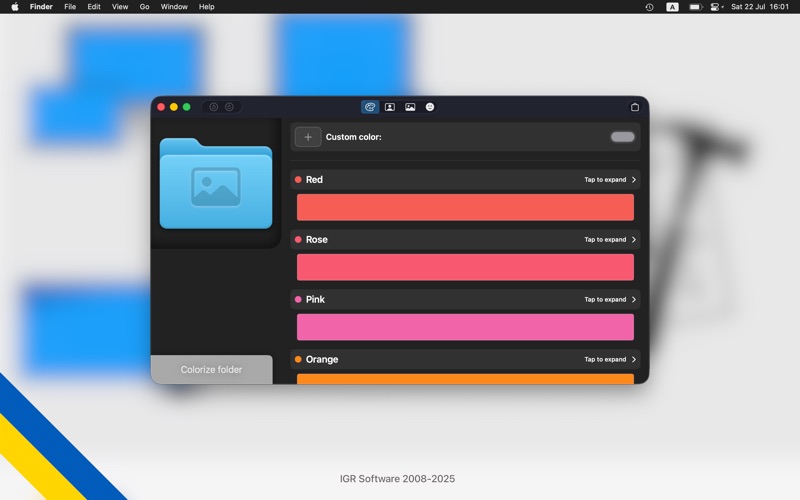
Task: Open the Apple menu
Action: coord(15,7)
